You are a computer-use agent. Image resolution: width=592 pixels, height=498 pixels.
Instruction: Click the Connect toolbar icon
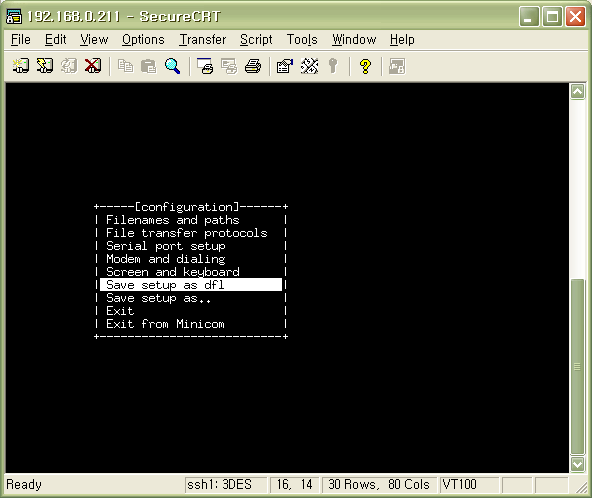(20, 66)
